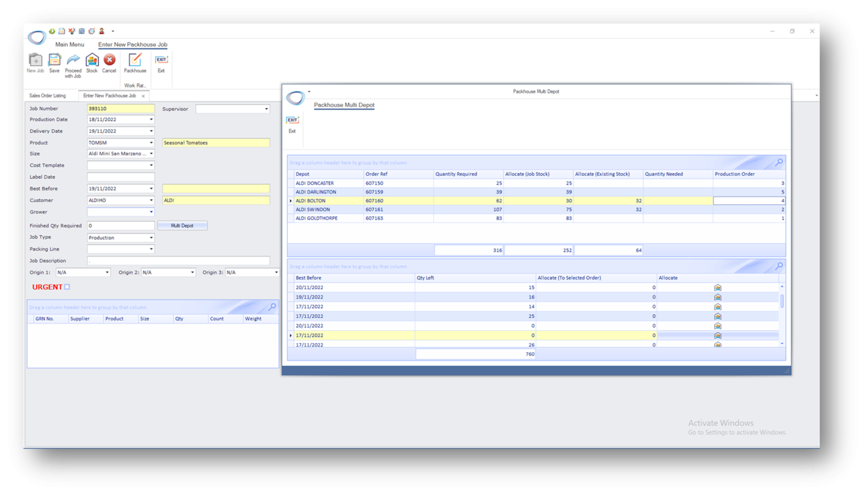The image size is (868, 497).
Task: Click the green refresh icon in the quick access bar
Action: pos(51,31)
